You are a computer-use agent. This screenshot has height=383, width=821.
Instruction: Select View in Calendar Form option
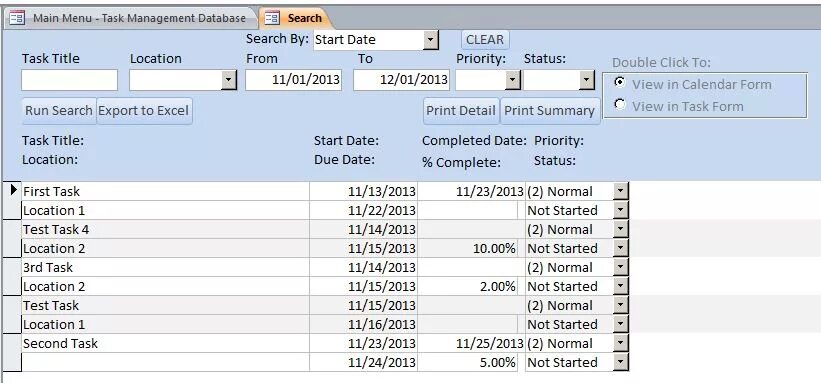point(620,83)
